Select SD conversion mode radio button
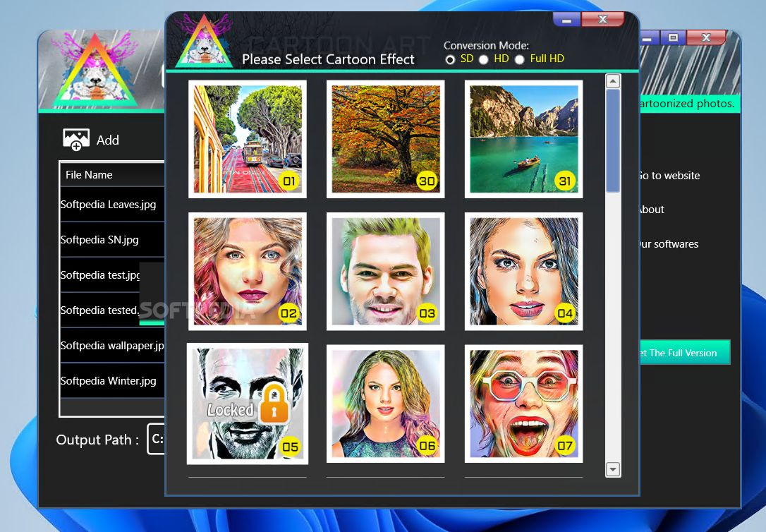Screen dimensions: 766x532 coord(450,59)
